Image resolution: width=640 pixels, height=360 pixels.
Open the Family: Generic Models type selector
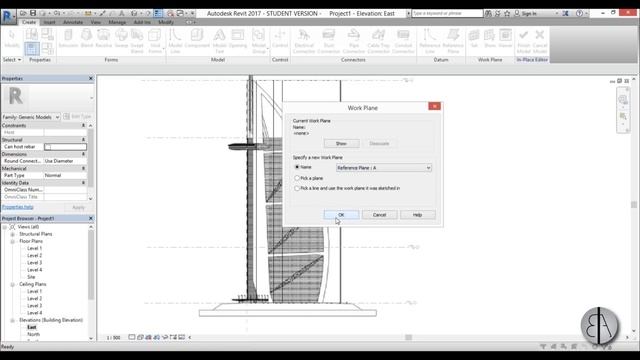(x=31, y=117)
